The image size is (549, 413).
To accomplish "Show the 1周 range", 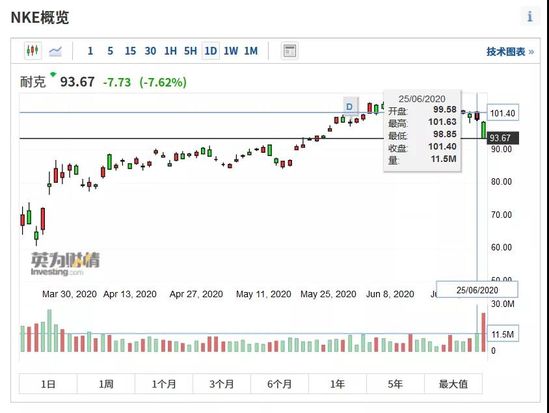I will pos(106,384).
